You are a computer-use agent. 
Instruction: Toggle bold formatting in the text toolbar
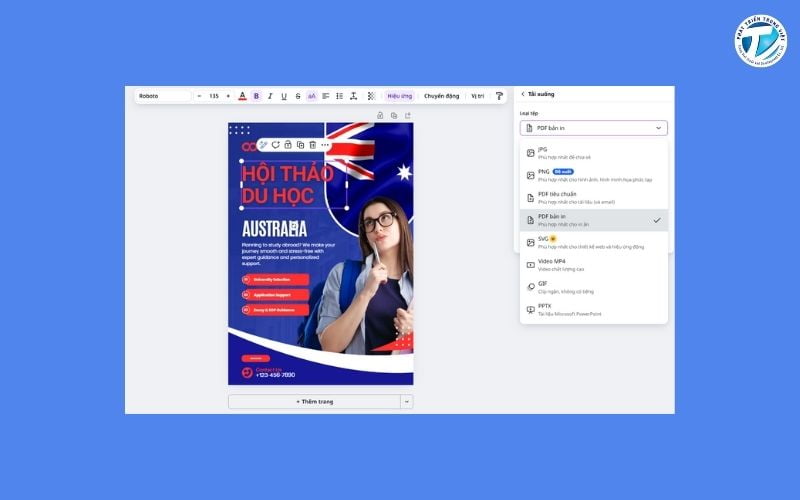point(256,96)
